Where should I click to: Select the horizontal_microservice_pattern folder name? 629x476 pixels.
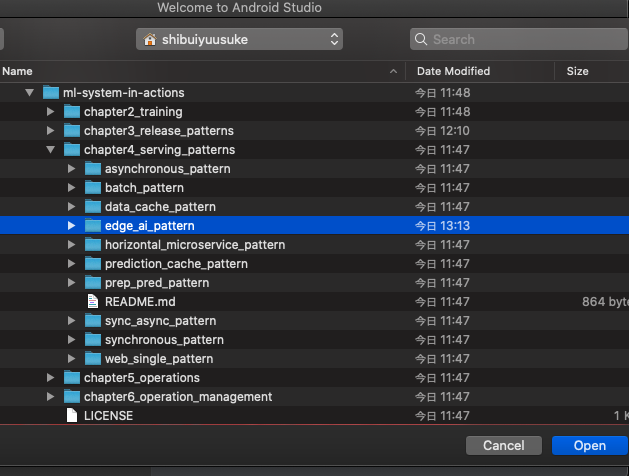195,245
